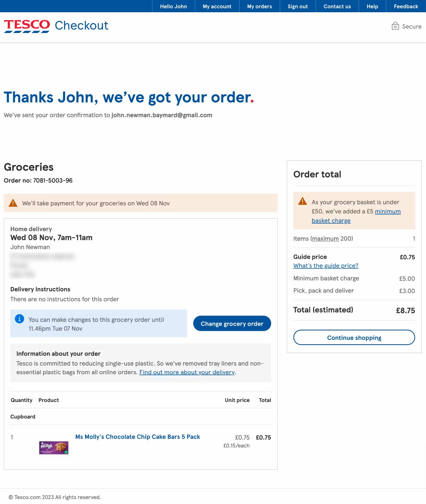This screenshot has height=504, width=426.
Task: Open the Help page
Action: pos(372,6)
